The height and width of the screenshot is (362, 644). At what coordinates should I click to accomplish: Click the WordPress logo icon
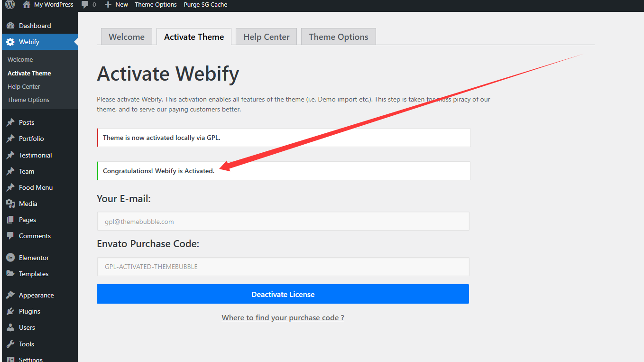(x=10, y=5)
